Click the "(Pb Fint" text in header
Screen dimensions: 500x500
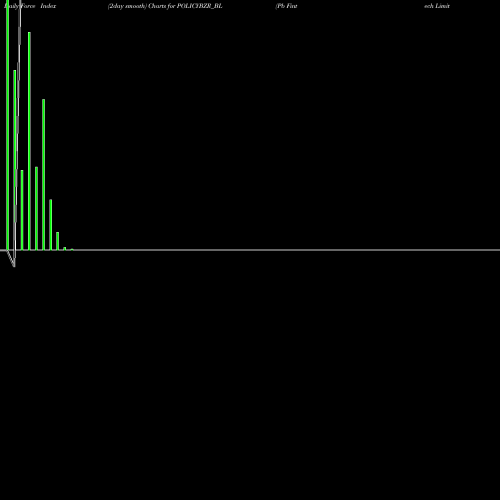286,6
